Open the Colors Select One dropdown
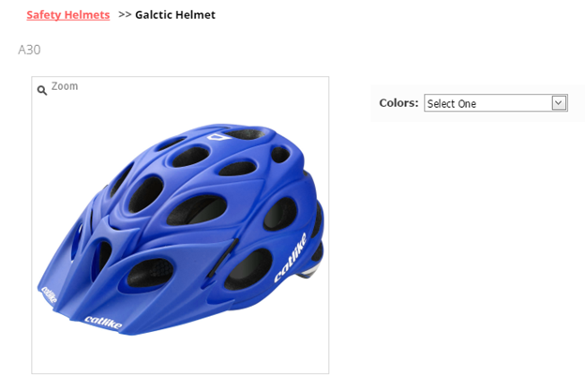 pos(495,103)
